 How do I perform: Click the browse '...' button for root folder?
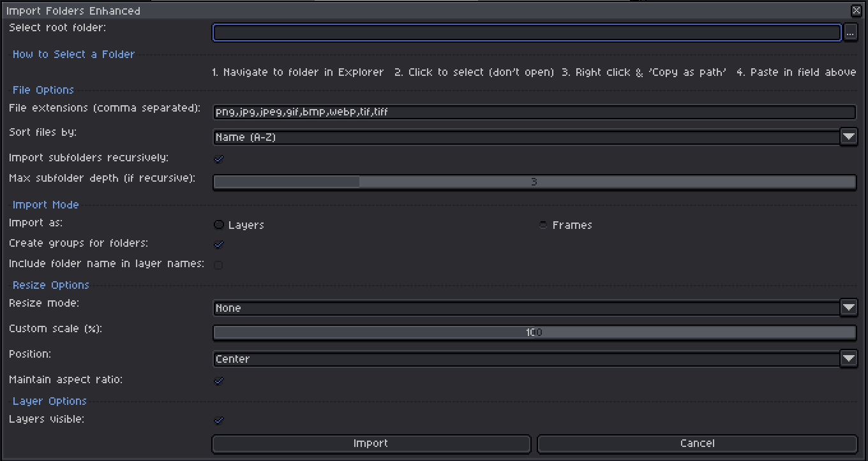850,33
